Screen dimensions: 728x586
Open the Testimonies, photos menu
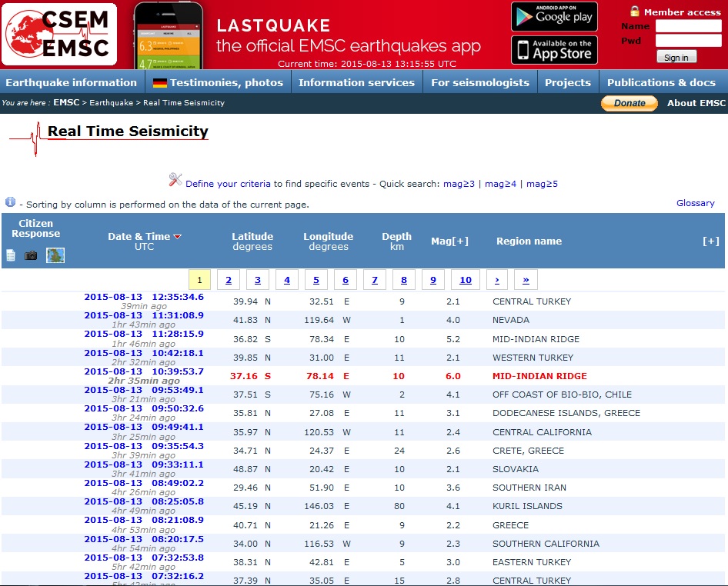219,82
